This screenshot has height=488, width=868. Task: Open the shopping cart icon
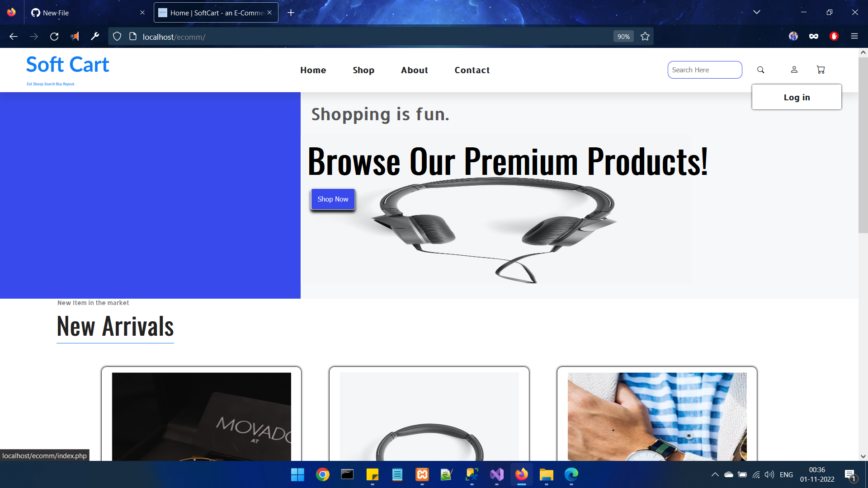[821, 70]
